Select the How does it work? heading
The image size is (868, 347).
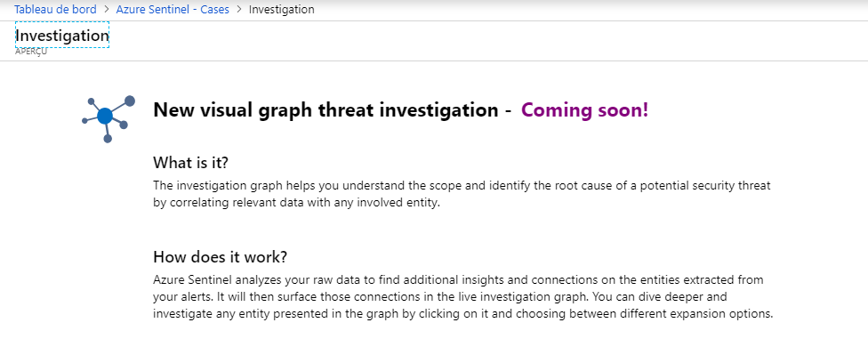click(221, 257)
